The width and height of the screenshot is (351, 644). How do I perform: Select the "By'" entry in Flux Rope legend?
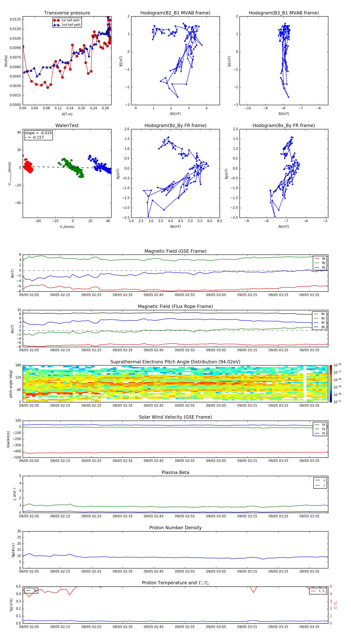coord(320,318)
